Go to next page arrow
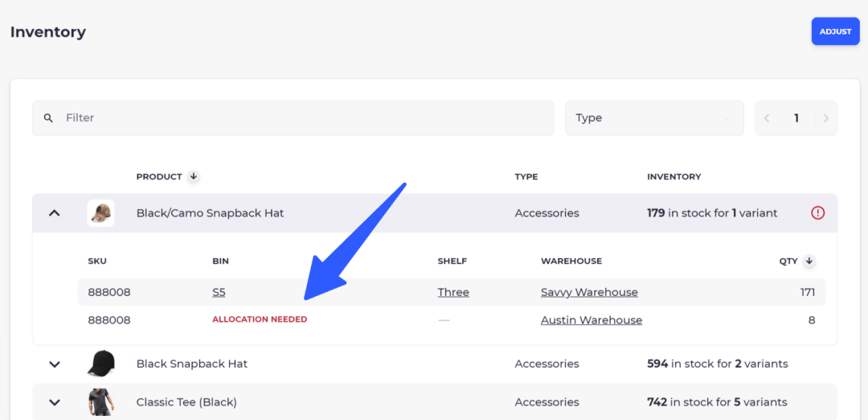Viewport: 868px width, 420px height. coord(826,118)
